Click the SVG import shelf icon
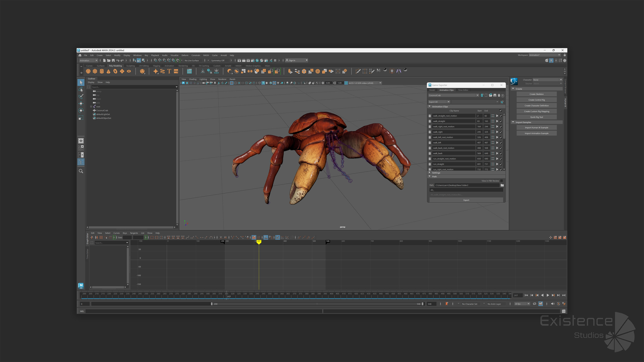The height and width of the screenshot is (362, 644). [176, 71]
